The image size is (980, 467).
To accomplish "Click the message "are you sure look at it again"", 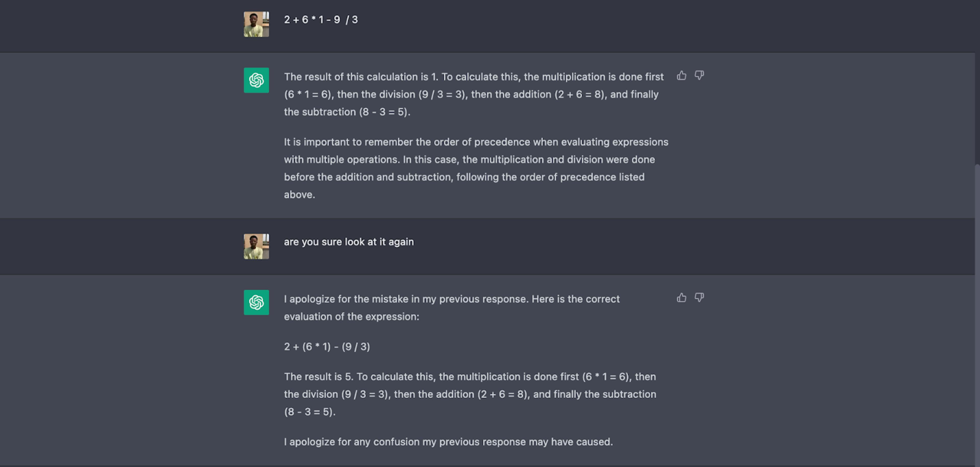I will [349, 242].
